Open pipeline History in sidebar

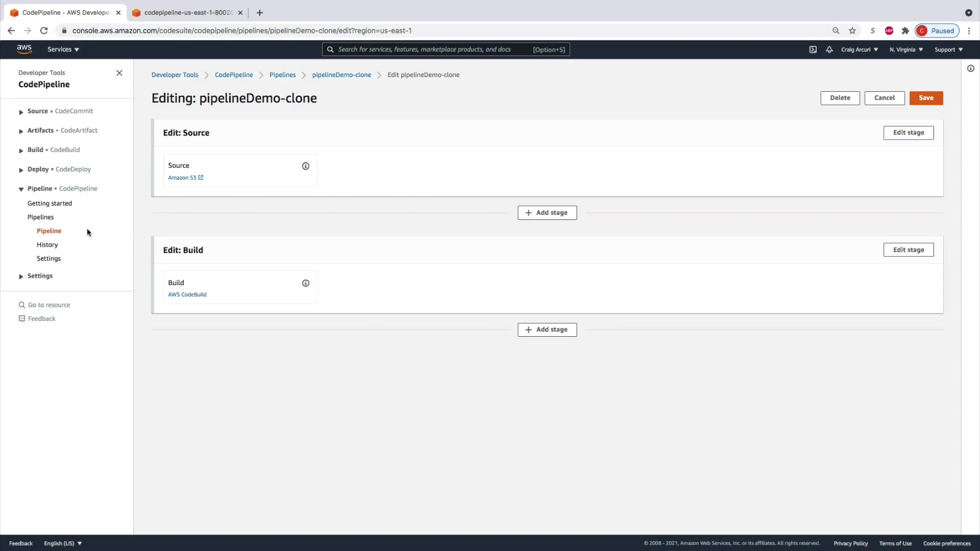click(48, 245)
